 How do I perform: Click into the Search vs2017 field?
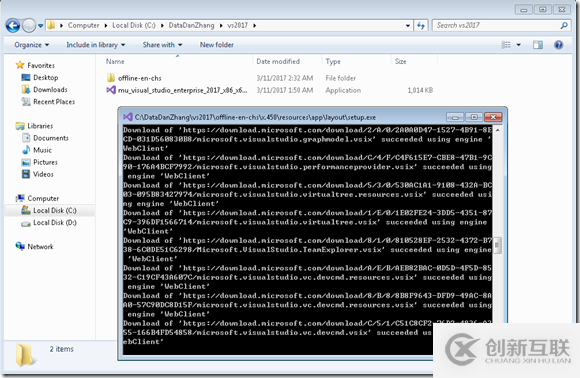[x=496, y=25]
